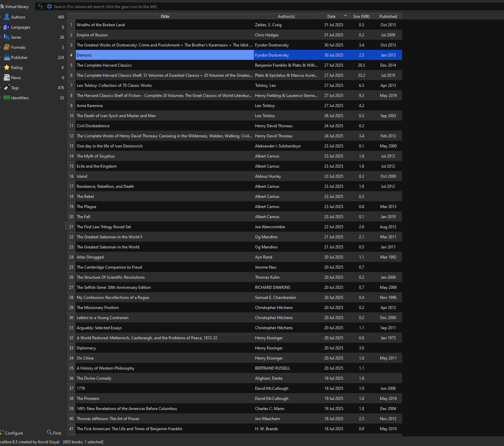
Task: Click the 'Mar 1992' published cell
Action: pyautogui.click(x=388, y=257)
